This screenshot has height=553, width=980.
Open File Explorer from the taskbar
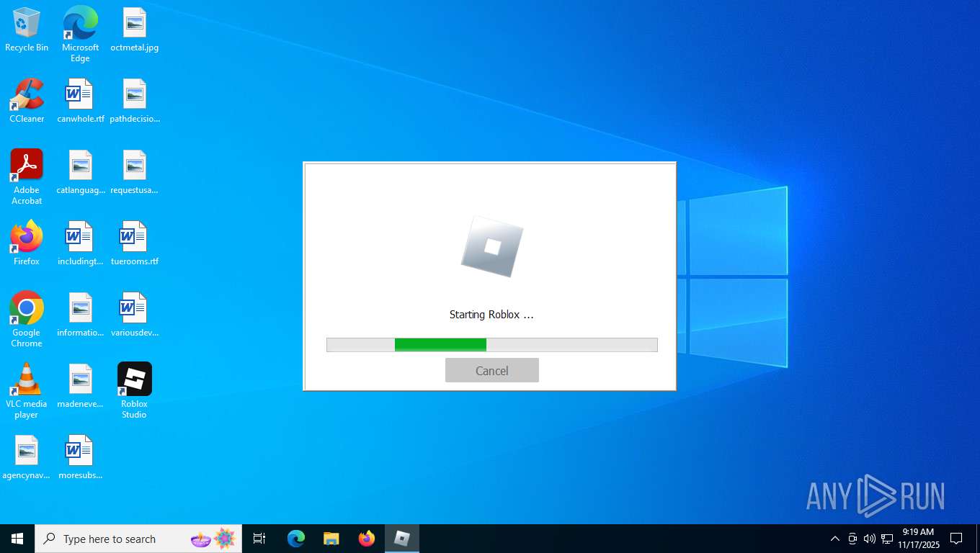[x=331, y=539]
